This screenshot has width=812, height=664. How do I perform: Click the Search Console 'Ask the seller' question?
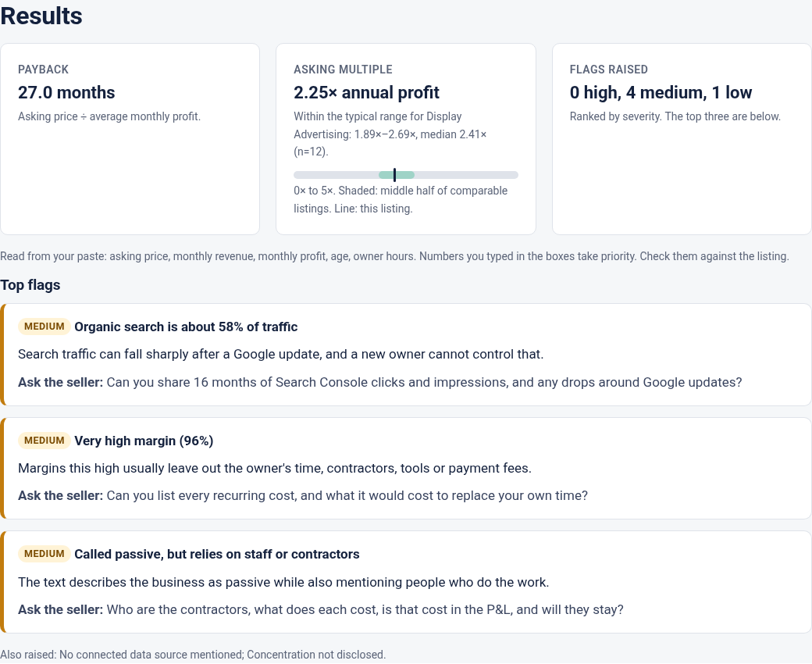point(380,382)
